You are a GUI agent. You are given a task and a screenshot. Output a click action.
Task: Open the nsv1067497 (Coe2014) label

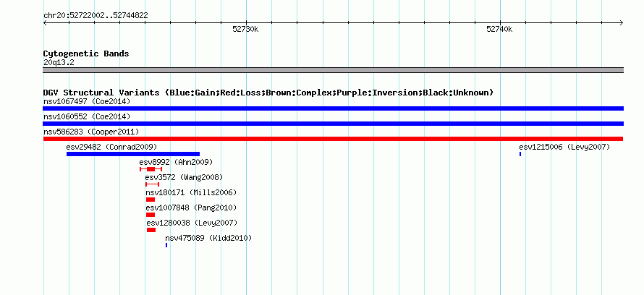pos(87,101)
